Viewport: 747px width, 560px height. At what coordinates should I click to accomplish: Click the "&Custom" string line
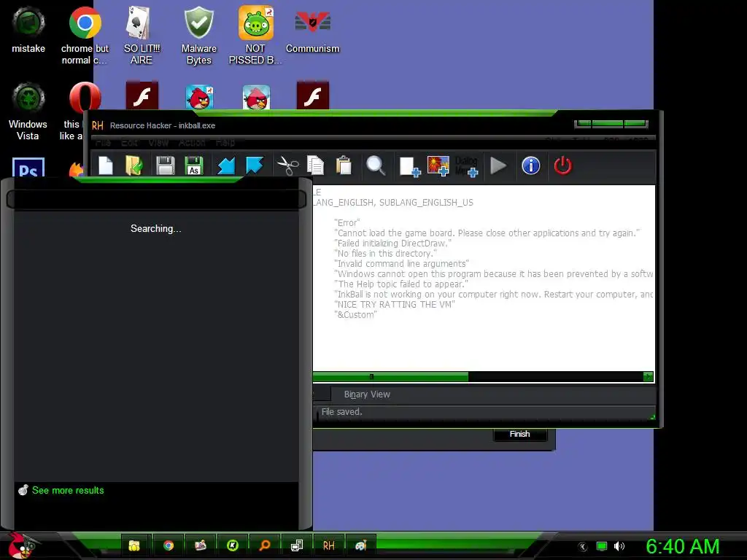[355, 315]
